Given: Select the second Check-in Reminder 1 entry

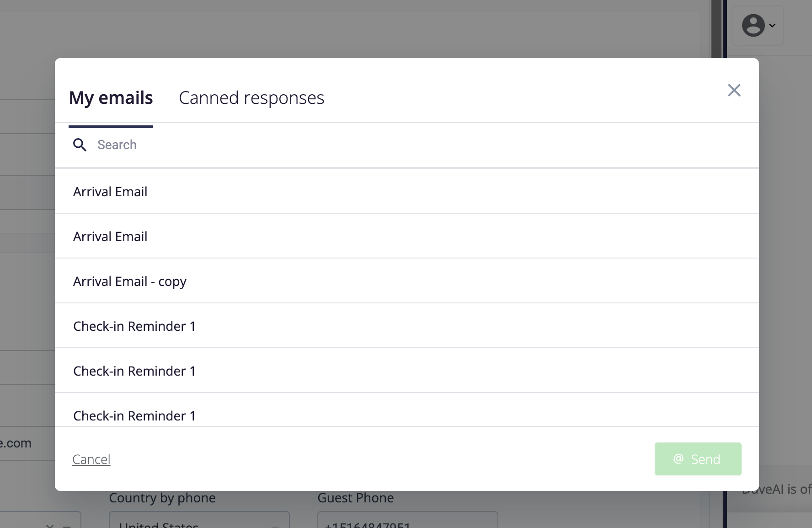Looking at the screenshot, I should point(407,371).
